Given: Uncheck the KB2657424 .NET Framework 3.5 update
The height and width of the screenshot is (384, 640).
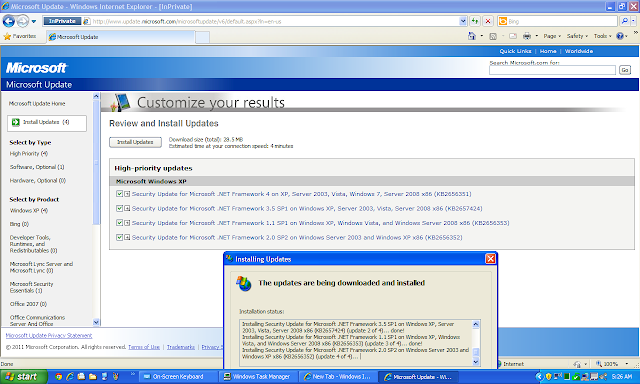Looking at the screenshot, I should pos(119,208).
